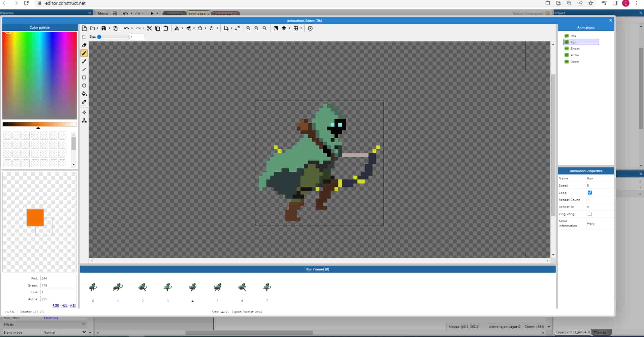This screenshot has width=644, height=337.
Task: Select the Fill bucket tool
Action: tap(84, 94)
